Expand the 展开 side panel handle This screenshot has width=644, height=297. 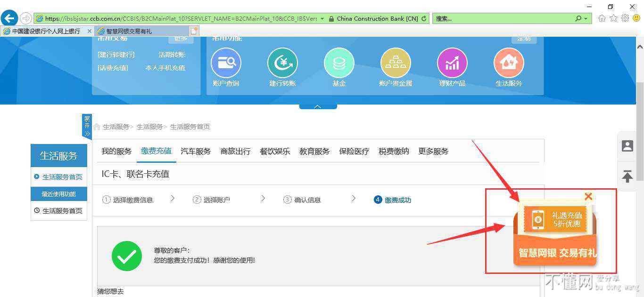click(x=87, y=126)
